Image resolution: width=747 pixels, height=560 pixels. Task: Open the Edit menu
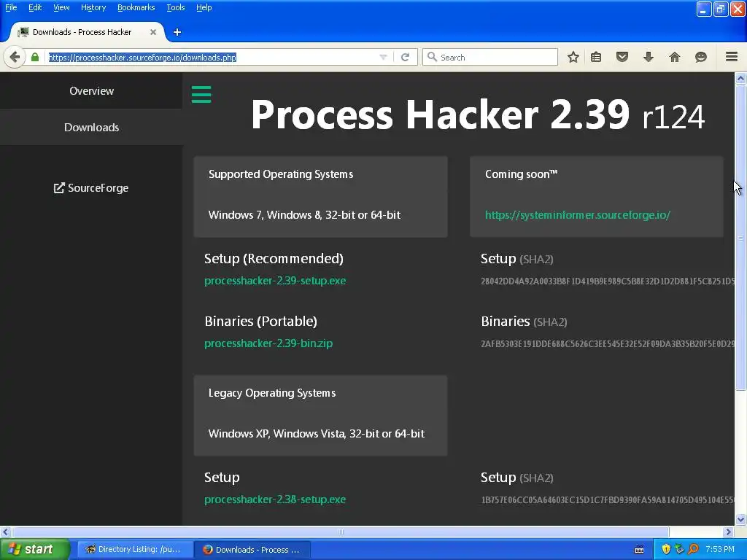[x=35, y=7]
